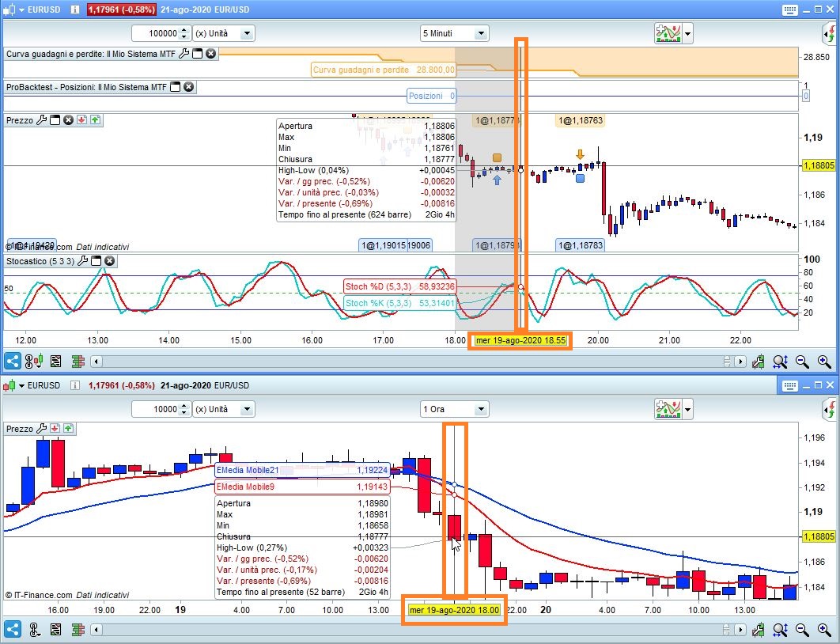The height and width of the screenshot is (644, 840).
Task: Click info icon next to EURUSD in bottom window
Action: pyautogui.click(x=74, y=385)
